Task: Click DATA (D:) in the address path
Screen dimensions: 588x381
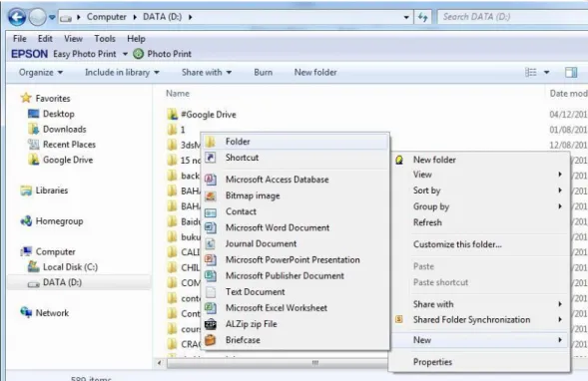Action: 163,17
